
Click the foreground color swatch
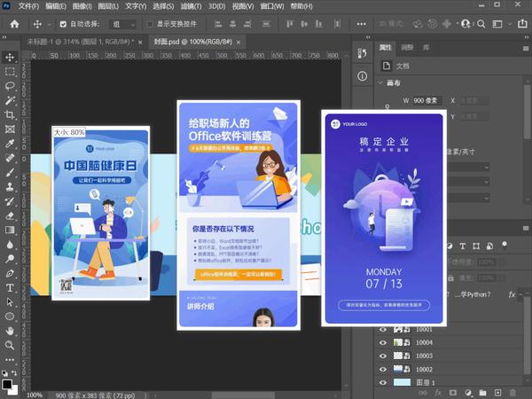[x=7, y=384]
